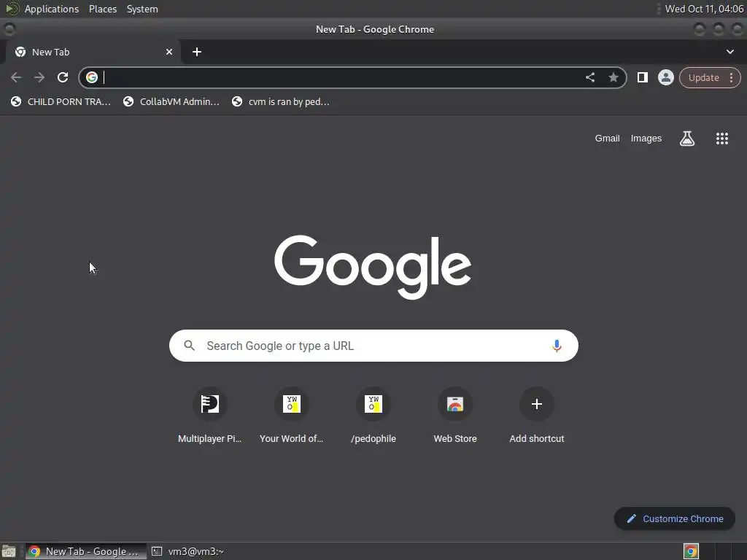The image size is (747, 560).
Task: Expand the tab search dropdown chevron
Action: [x=729, y=52]
